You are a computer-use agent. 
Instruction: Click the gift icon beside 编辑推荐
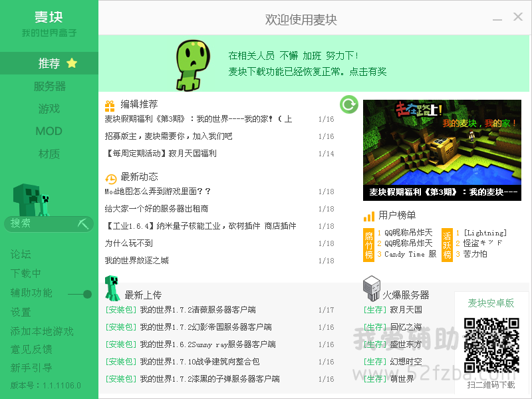(110, 106)
